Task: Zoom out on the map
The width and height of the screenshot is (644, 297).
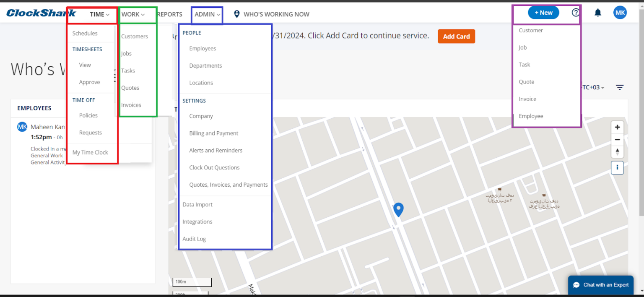Action: pyautogui.click(x=617, y=140)
